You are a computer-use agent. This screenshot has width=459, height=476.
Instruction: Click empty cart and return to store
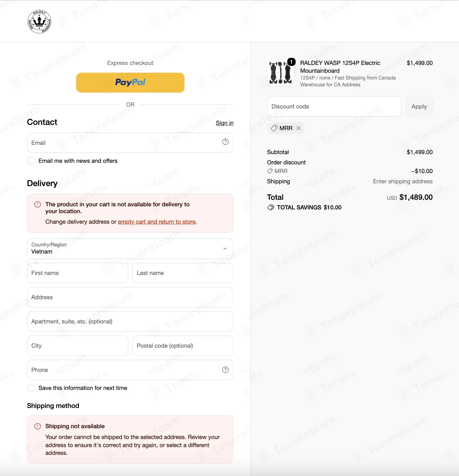pos(157,222)
